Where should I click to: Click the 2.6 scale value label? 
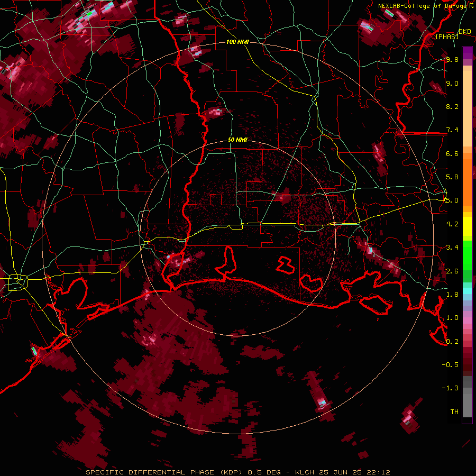point(452,271)
